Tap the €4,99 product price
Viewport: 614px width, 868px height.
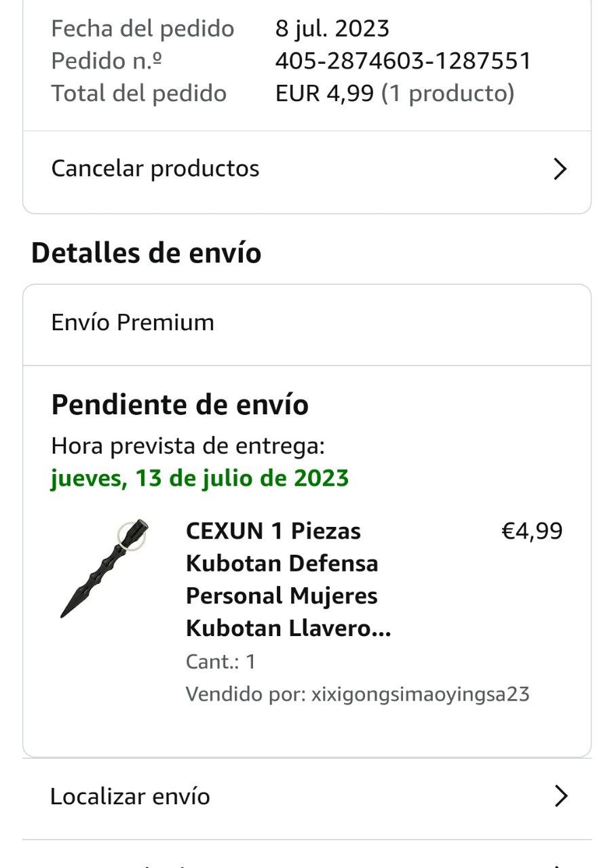[x=531, y=531]
